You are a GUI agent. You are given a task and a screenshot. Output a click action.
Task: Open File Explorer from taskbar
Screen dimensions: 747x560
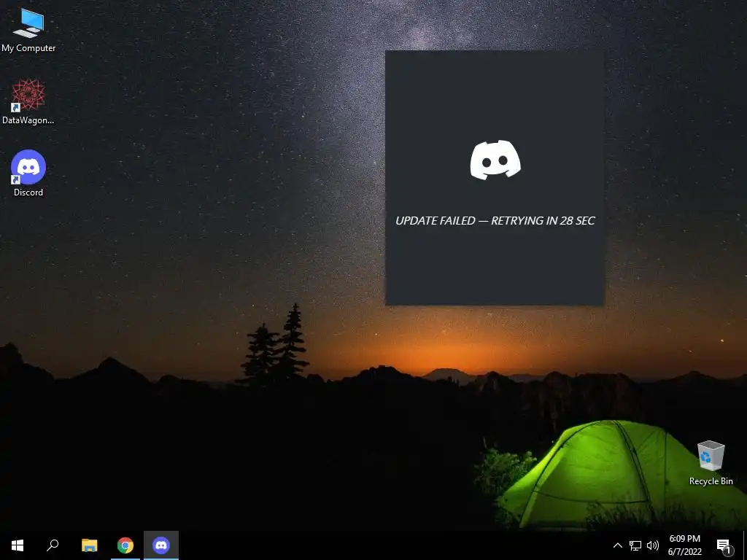[90, 545]
